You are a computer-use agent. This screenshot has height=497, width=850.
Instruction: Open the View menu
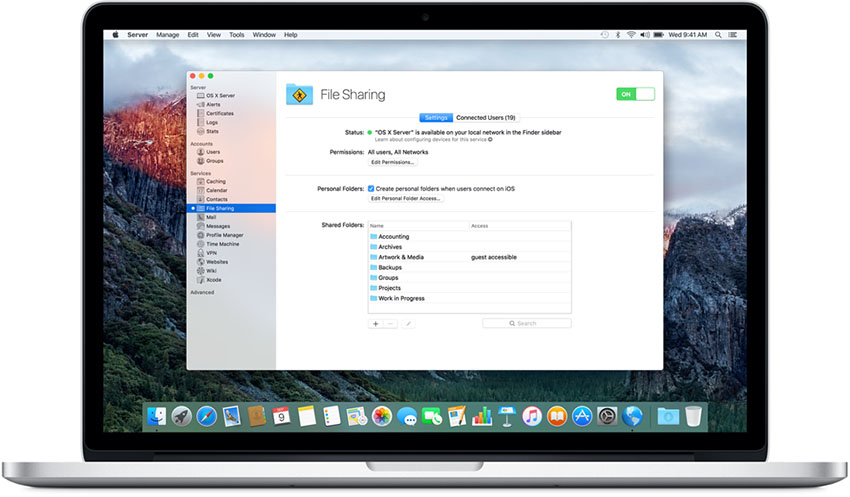[214, 35]
